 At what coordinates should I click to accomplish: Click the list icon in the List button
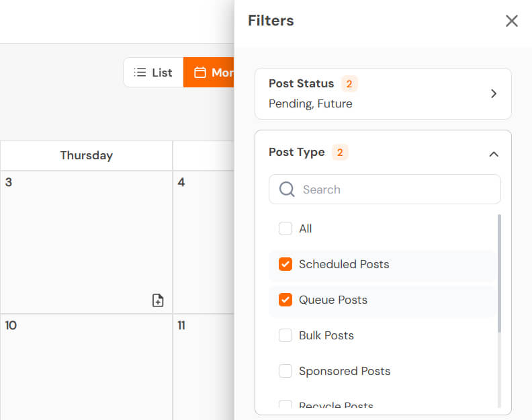(x=140, y=73)
